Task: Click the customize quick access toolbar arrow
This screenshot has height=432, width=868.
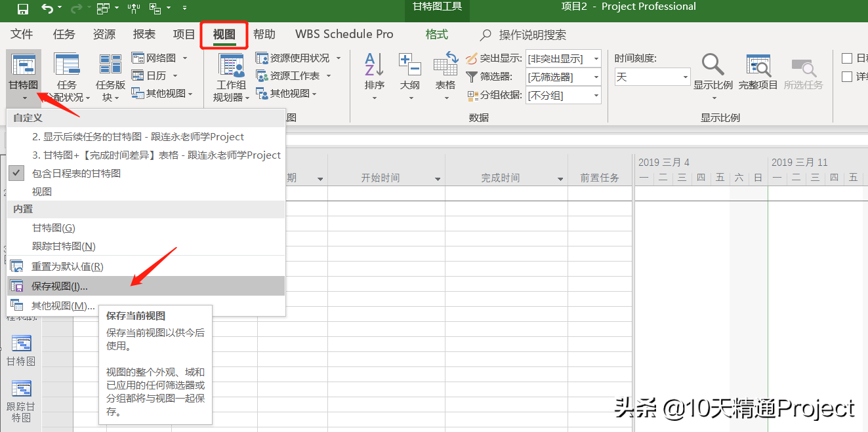Action: pyautogui.click(x=184, y=9)
